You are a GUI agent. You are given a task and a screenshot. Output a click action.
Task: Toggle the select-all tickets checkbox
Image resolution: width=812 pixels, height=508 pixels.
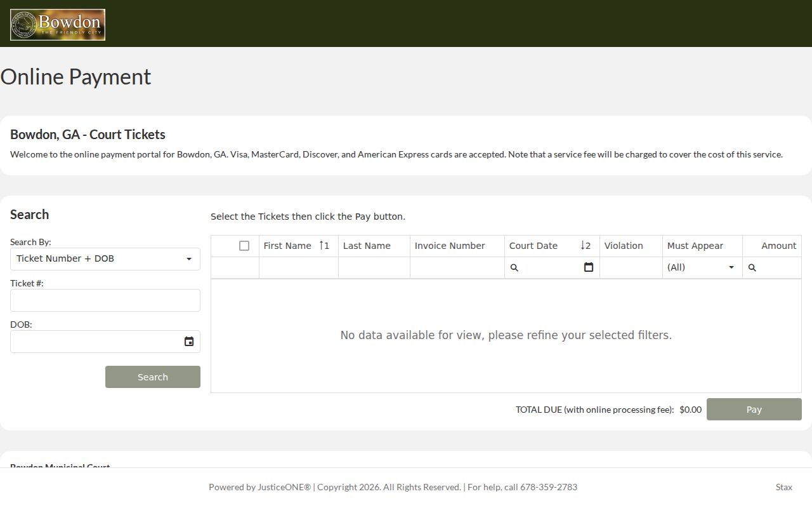(x=244, y=246)
